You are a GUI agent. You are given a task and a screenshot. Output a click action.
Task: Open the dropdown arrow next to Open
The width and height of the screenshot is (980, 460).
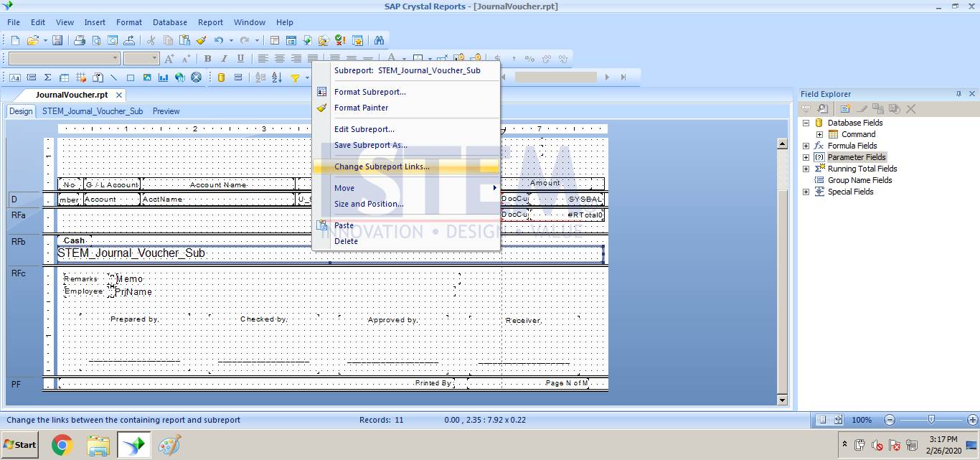click(45, 41)
